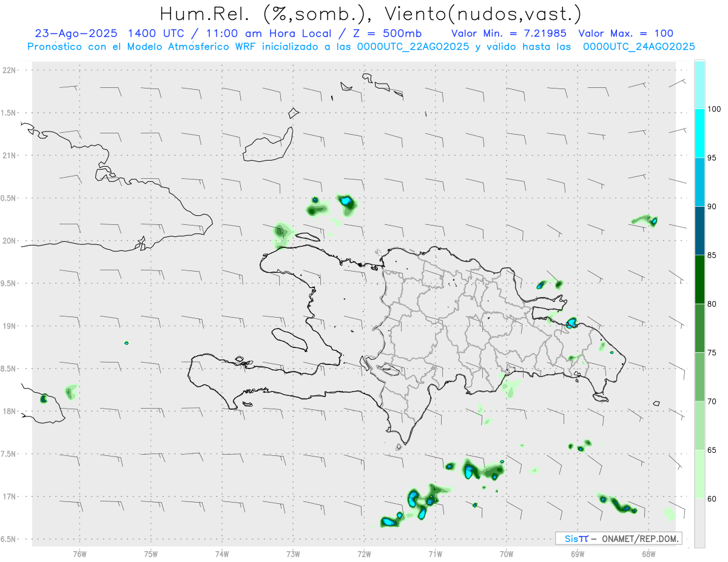Image resolution: width=728 pixels, height=562 pixels.
Task: Click the '100' colorbar scale value
Action: [715, 109]
